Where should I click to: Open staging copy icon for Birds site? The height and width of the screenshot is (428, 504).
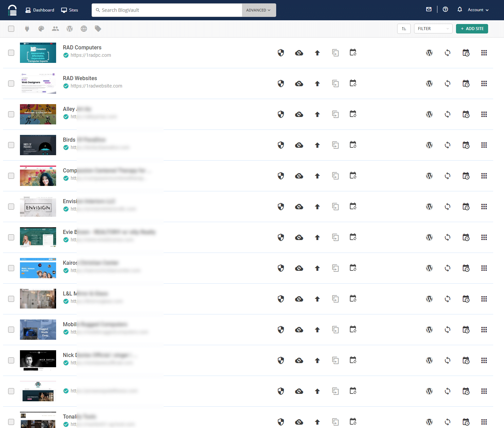point(335,145)
